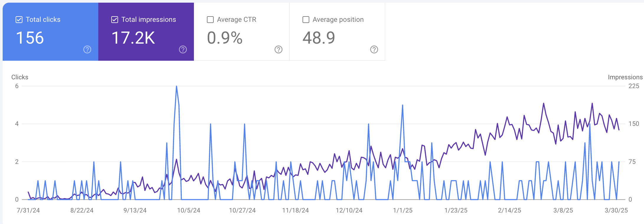Click the Average position help question mark
The height and width of the screenshot is (224, 644).
374,50
